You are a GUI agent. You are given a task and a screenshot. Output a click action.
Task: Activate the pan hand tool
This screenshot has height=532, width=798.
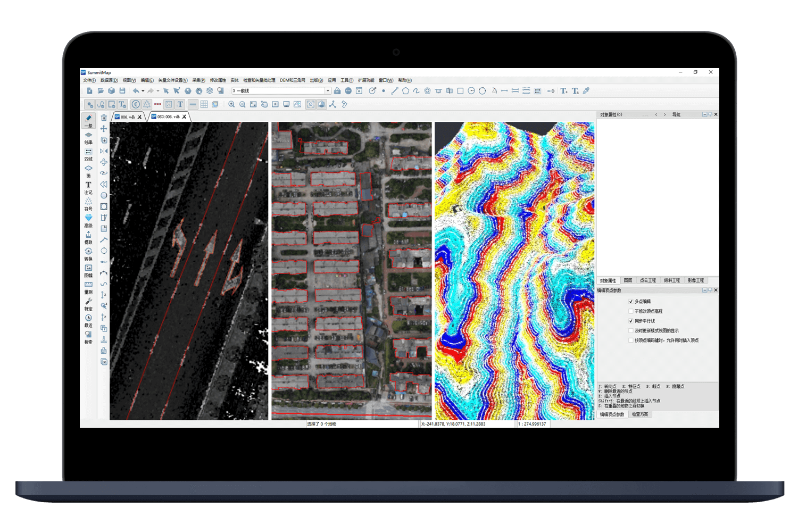(x=264, y=104)
